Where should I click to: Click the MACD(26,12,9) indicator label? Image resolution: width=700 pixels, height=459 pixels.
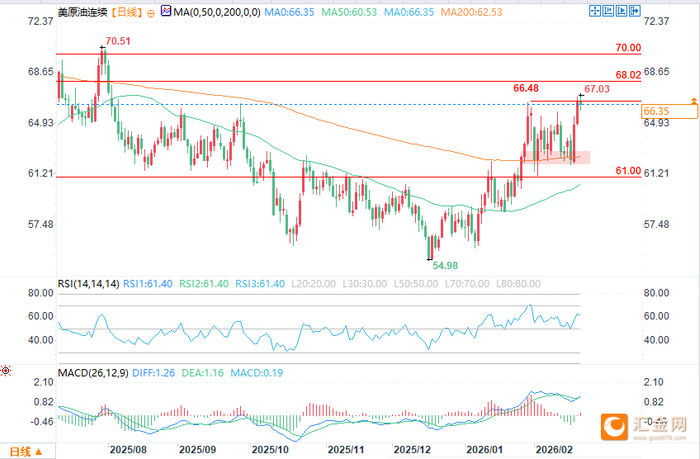click(x=93, y=372)
